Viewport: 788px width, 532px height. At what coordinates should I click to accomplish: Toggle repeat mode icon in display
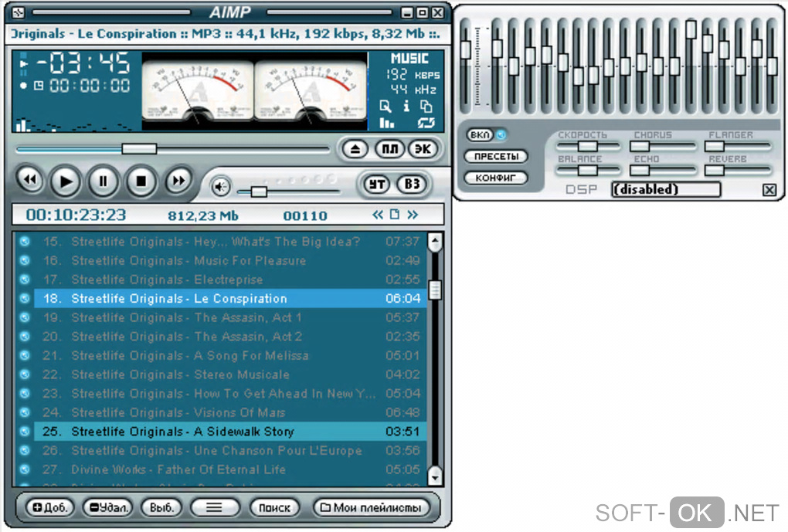[x=426, y=123]
